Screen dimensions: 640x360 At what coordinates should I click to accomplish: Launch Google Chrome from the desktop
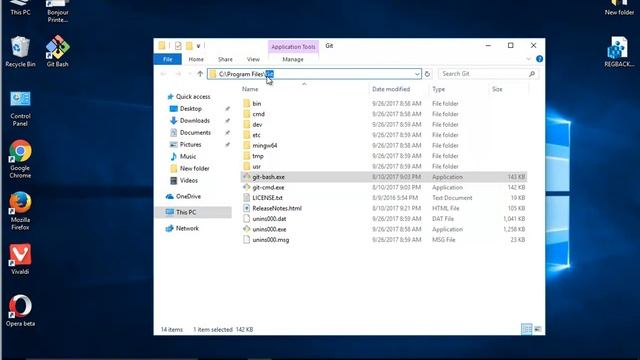[20, 159]
